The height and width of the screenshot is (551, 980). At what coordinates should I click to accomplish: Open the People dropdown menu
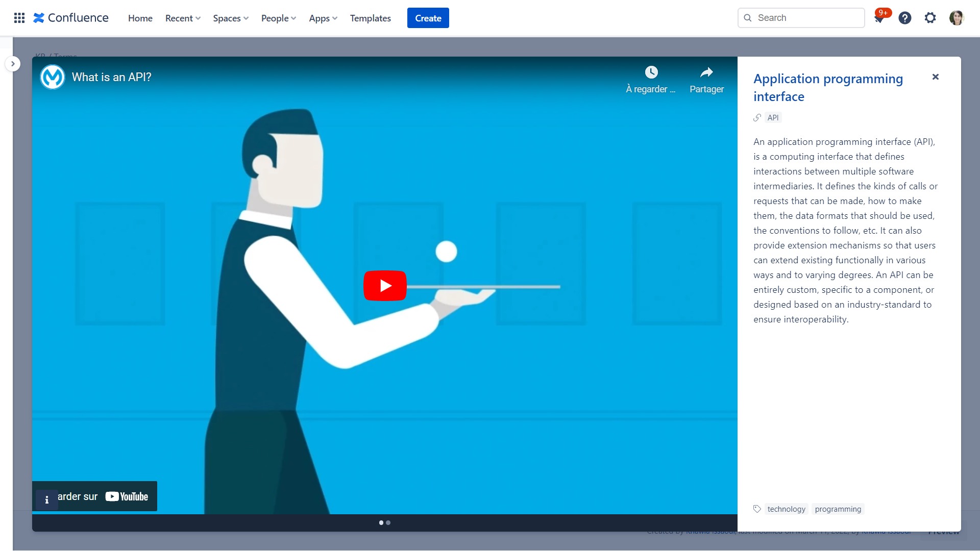(278, 18)
